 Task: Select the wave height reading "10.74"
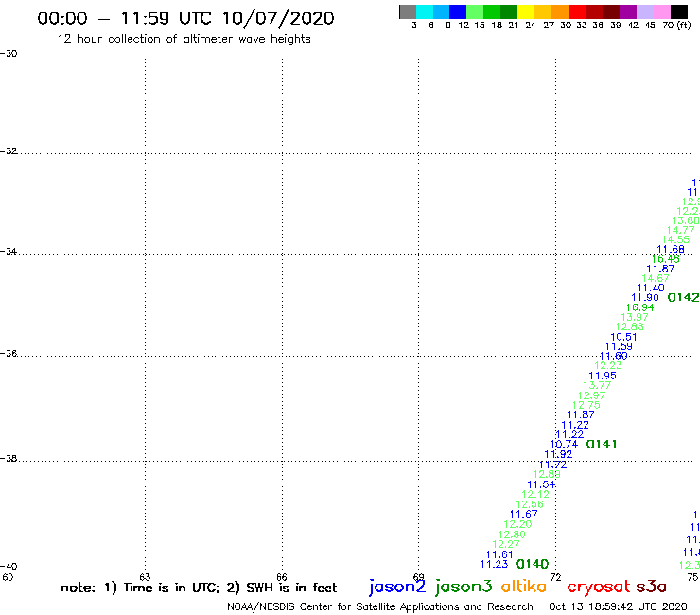click(564, 444)
